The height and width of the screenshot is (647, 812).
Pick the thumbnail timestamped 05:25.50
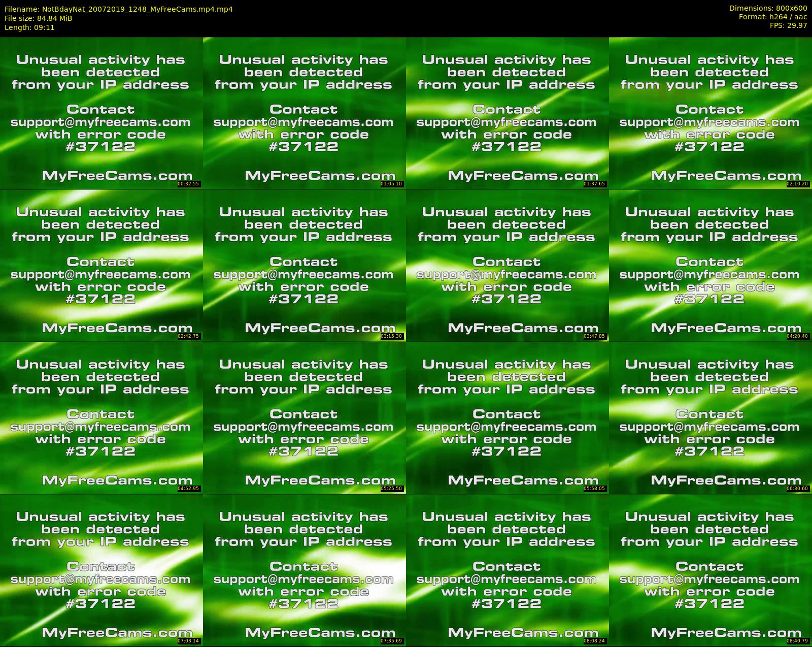click(304, 417)
